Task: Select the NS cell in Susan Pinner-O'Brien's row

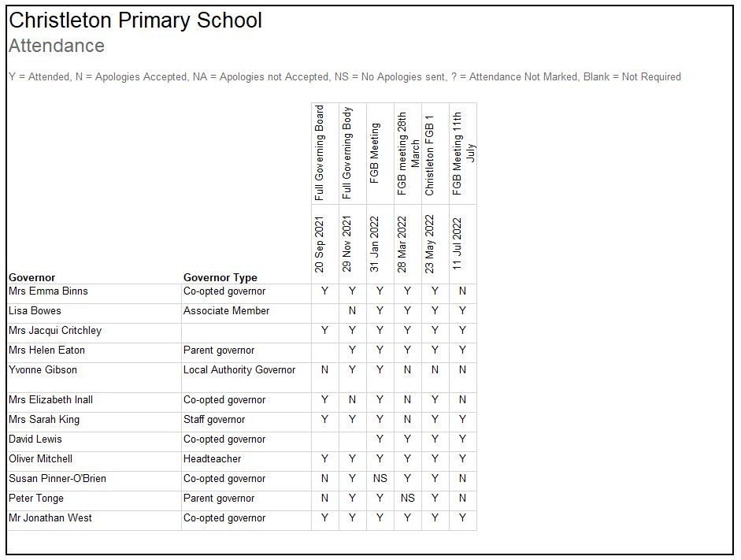Action: [x=380, y=479]
